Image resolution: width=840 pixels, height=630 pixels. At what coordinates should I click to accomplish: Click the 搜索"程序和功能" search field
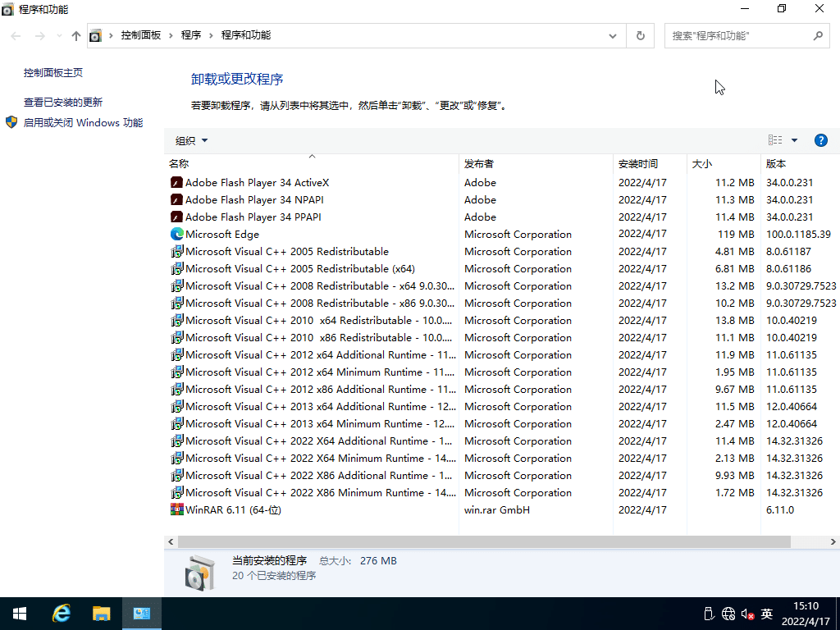[738, 36]
